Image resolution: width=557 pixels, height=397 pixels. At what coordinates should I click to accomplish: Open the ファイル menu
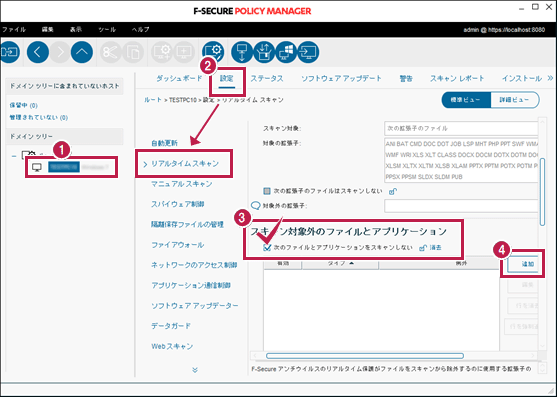tap(13, 29)
